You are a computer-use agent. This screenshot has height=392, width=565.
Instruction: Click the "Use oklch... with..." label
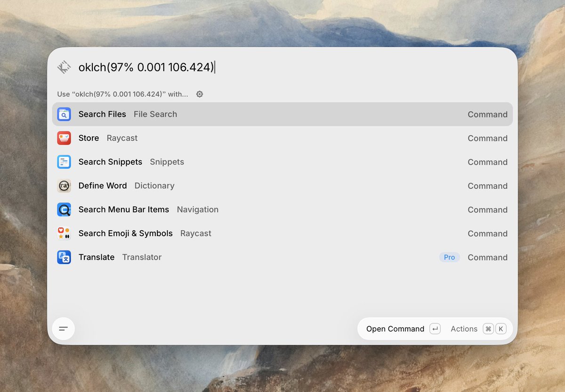pyautogui.click(x=122, y=94)
